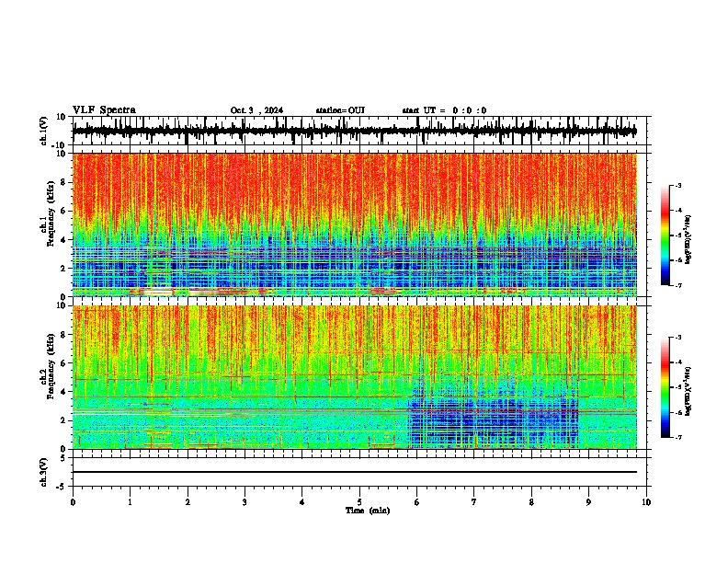The height and width of the screenshot is (563, 728).
Task: Click time axis tick label 3
Action: pyautogui.click(x=245, y=502)
